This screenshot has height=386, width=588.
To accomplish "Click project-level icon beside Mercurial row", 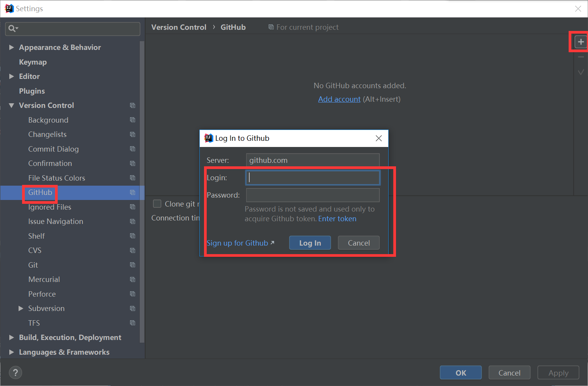I will pyautogui.click(x=132, y=279).
